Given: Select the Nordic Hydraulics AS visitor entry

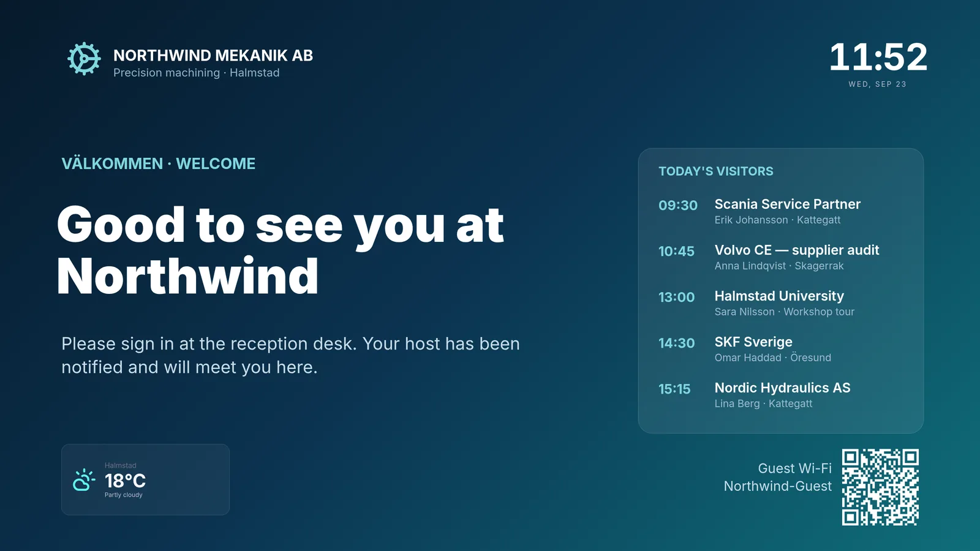Looking at the screenshot, I should (x=781, y=395).
